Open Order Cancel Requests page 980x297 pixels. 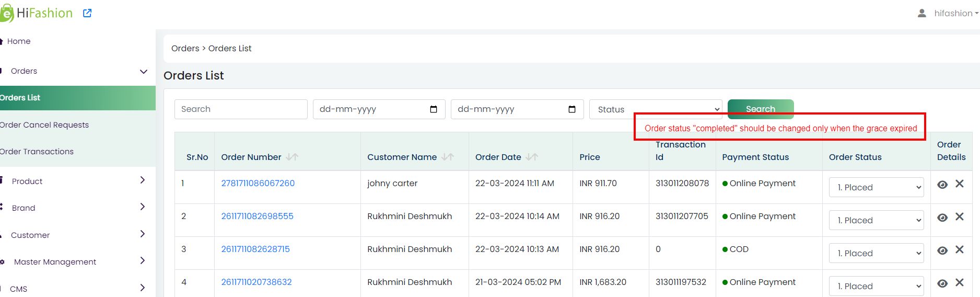[x=44, y=125]
